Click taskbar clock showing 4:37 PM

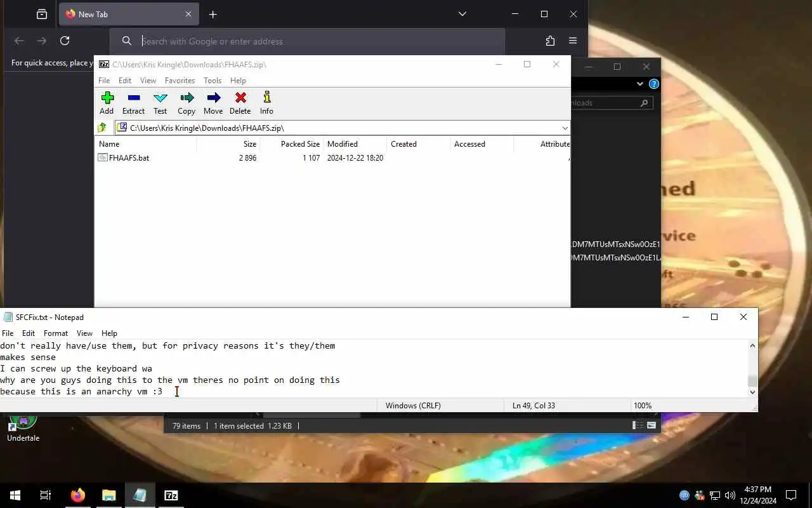(x=757, y=495)
